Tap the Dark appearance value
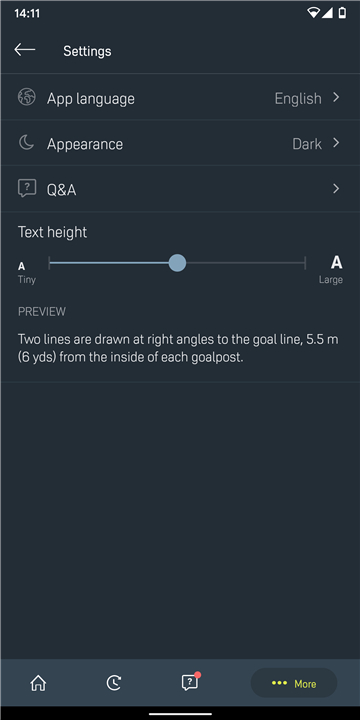 pos(307,144)
